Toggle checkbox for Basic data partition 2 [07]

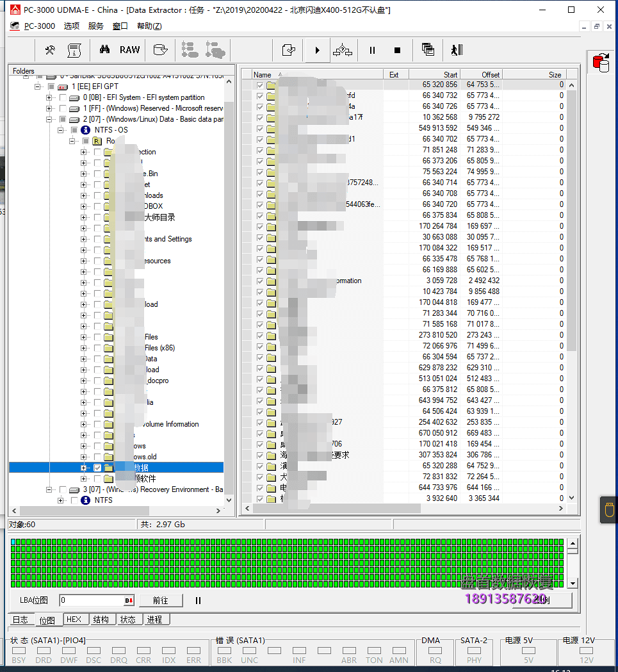pos(63,120)
